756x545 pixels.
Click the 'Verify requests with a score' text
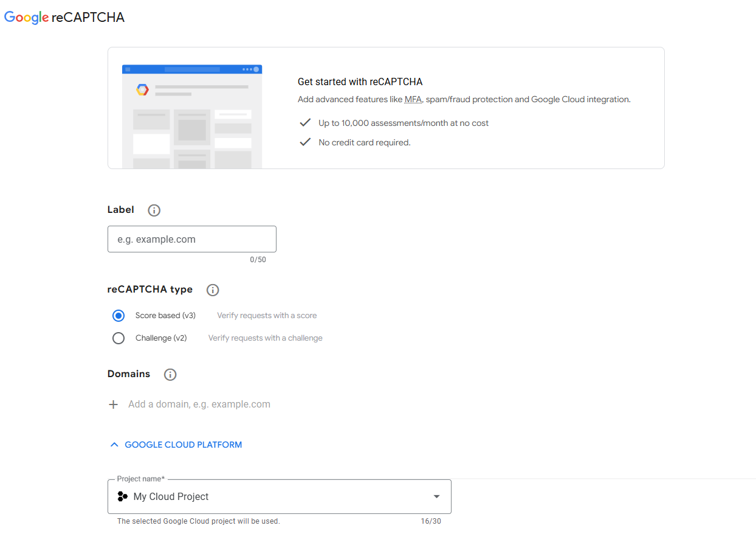click(x=267, y=316)
